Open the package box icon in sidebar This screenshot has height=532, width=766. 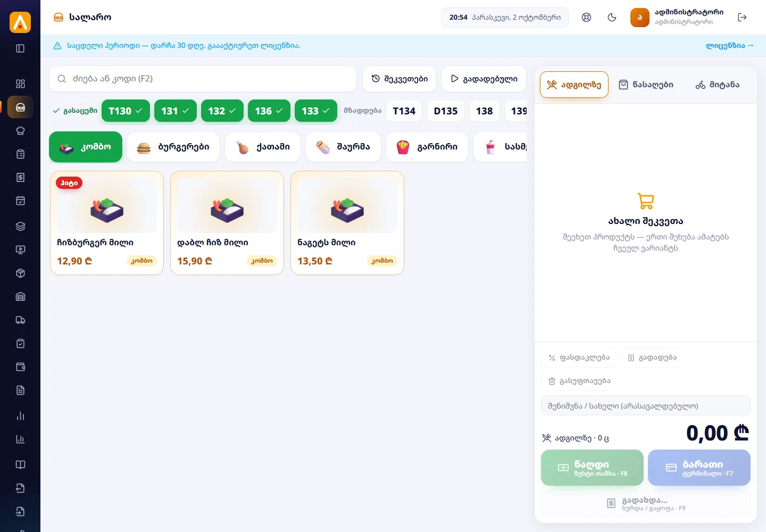point(20,273)
